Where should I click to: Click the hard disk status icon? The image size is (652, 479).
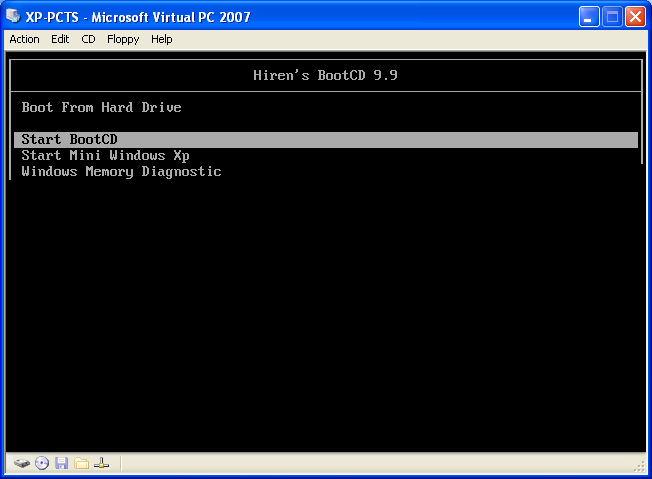point(22,463)
